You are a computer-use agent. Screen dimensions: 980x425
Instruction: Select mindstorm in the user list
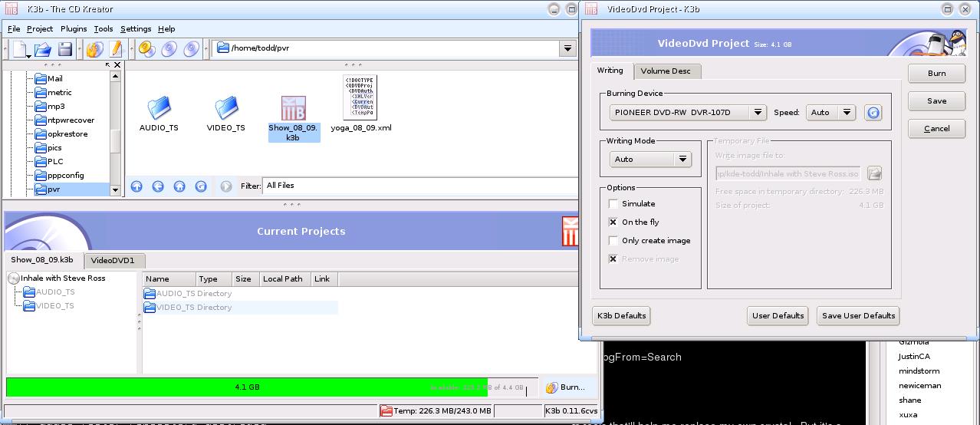click(x=919, y=371)
